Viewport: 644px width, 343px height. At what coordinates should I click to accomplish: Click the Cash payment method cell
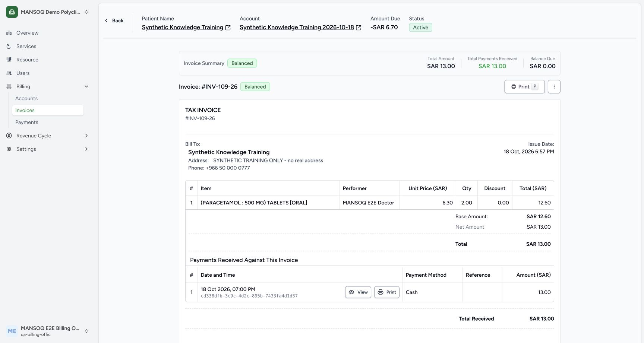(432, 292)
